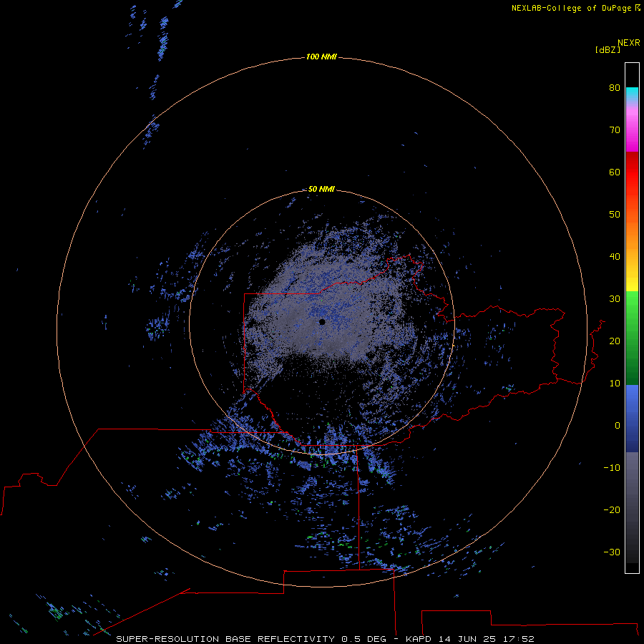The image size is (644, 644).
Task: Click the Super-Resolution Base Reflectivity caption
Action: (225, 639)
